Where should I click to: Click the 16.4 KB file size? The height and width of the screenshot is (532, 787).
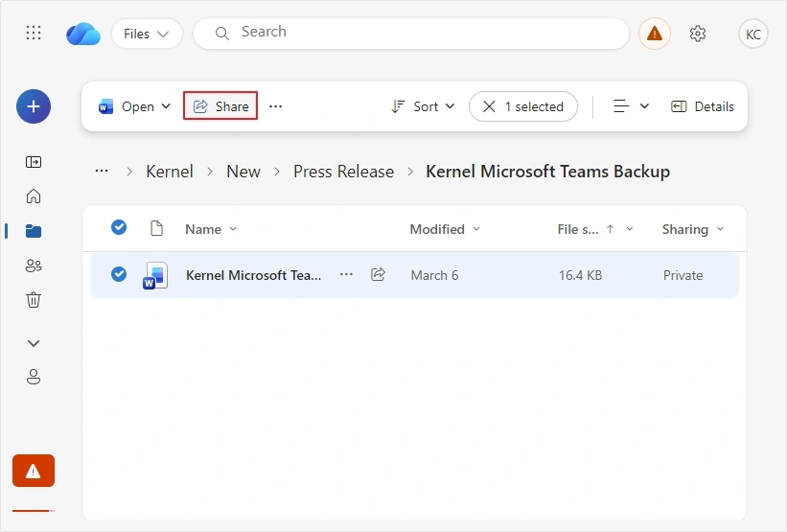coord(580,275)
